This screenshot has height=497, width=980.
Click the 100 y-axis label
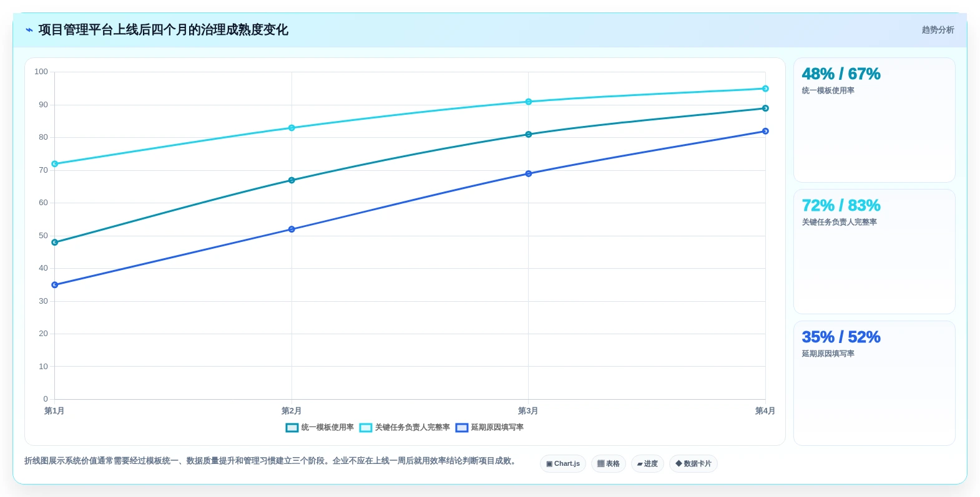tap(41, 72)
